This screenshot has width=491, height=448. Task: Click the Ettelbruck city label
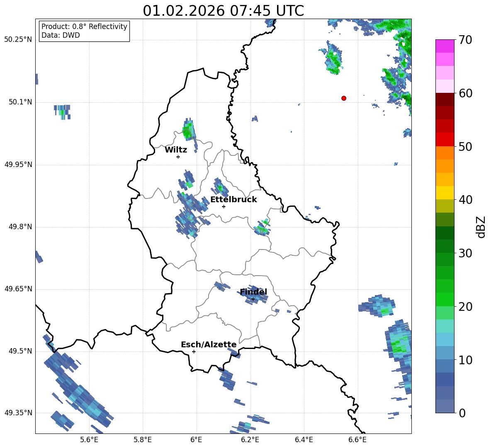click(233, 200)
